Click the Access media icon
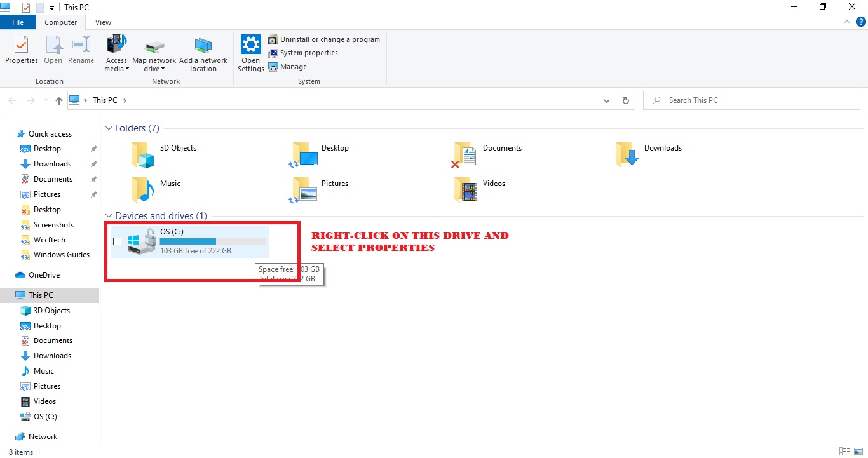This screenshot has width=868, height=458. coord(117,44)
